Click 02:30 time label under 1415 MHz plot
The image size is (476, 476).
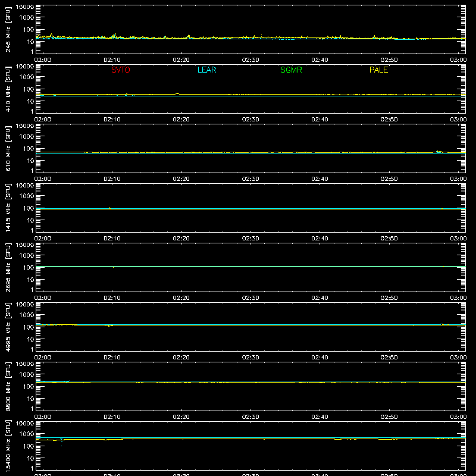click(x=250, y=239)
